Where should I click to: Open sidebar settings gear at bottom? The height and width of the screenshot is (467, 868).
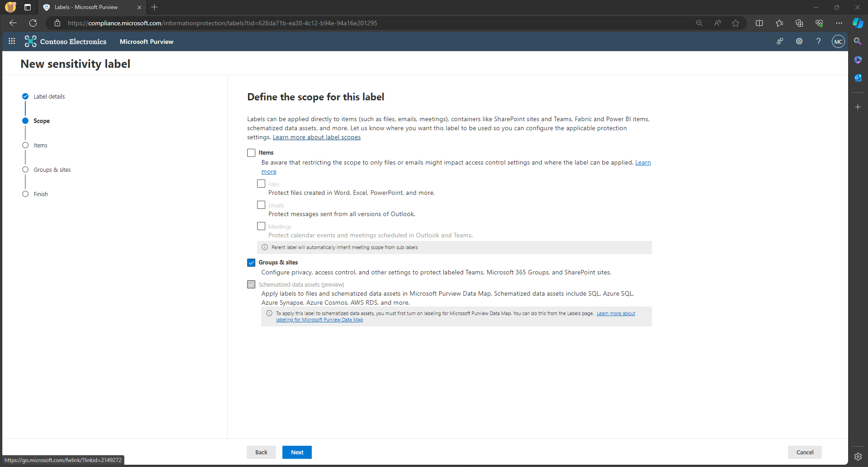tap(858, 457)
